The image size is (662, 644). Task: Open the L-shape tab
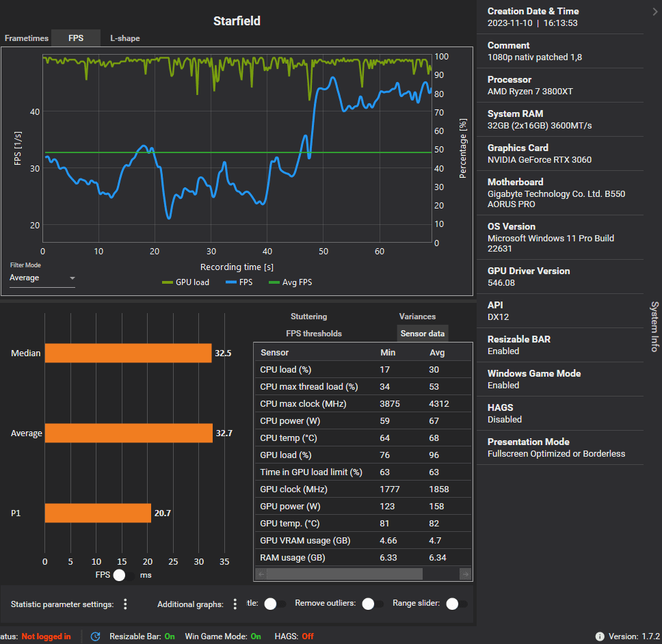tap(125, 38)
